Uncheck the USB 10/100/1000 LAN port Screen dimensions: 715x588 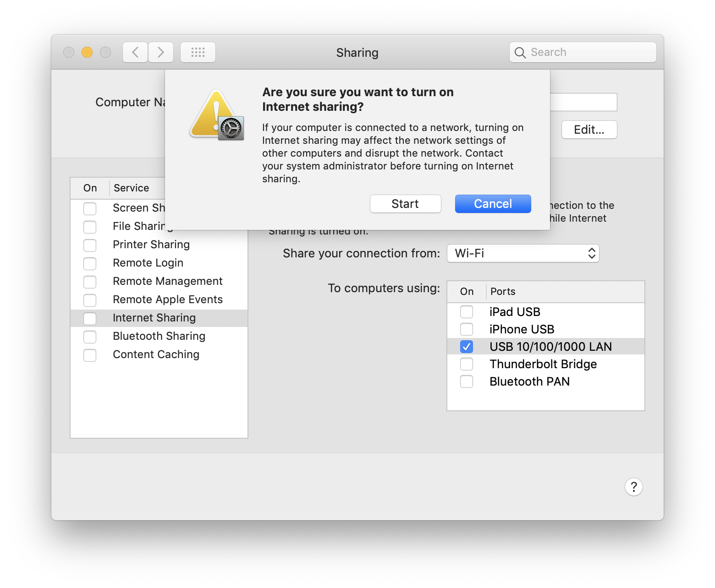[467, 347]
